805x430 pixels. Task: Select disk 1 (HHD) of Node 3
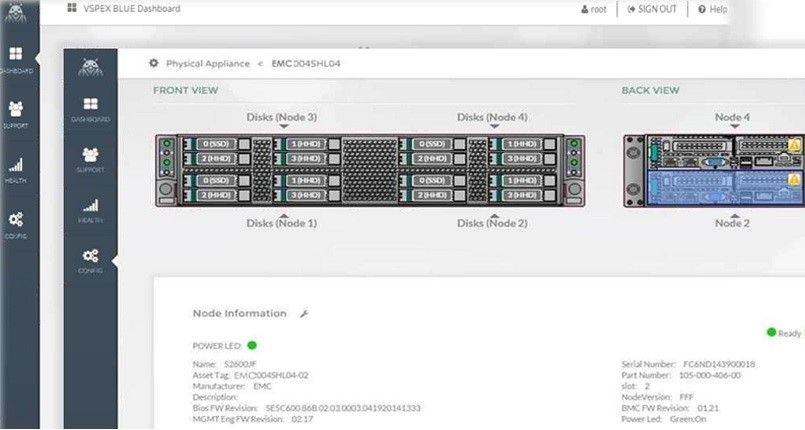pos(307,144)
